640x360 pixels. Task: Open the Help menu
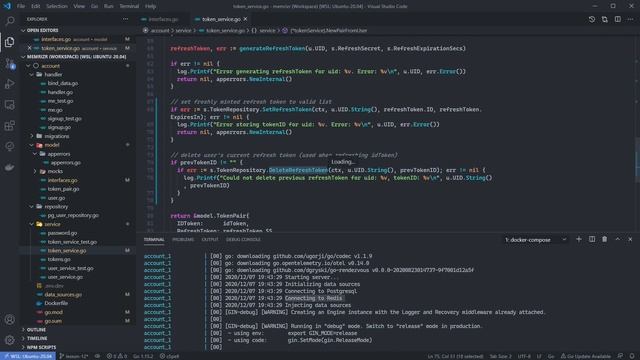pyautogui.click(x=150, y=6)
